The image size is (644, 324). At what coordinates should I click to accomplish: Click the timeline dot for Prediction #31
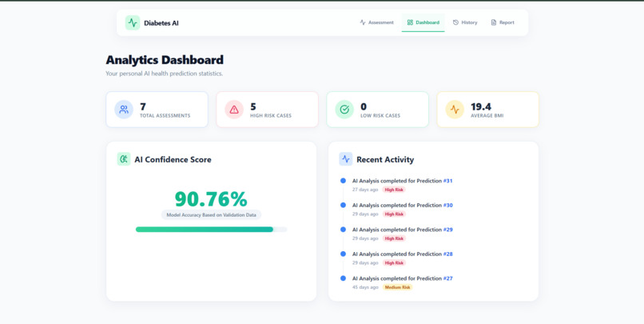343,181
